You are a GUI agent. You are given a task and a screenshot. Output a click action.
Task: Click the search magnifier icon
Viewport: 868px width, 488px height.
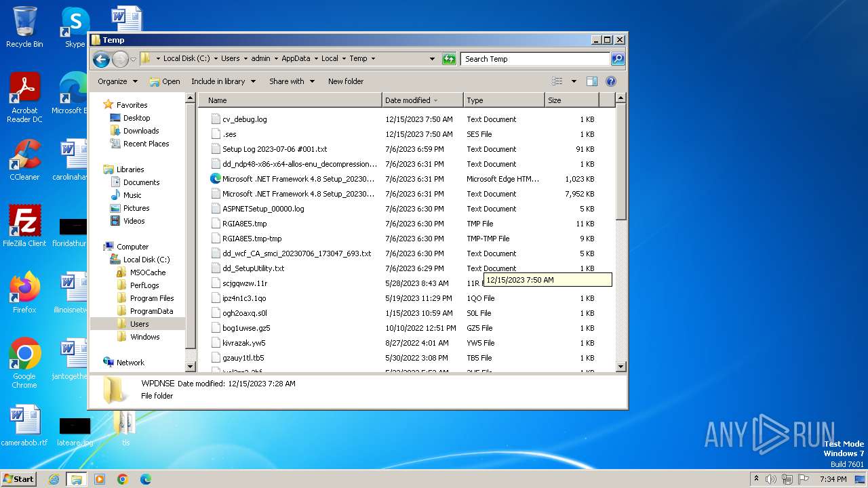(x=617, y=59)
